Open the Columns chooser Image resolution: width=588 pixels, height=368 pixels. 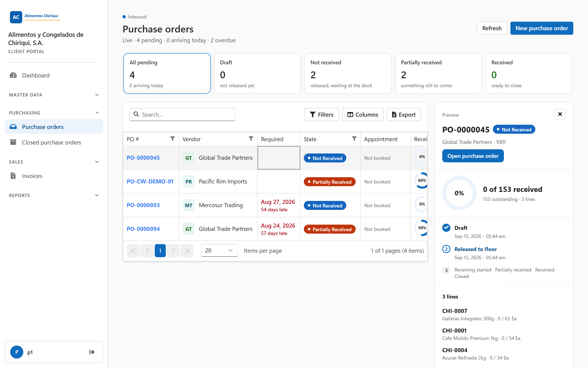click(363, 114)
